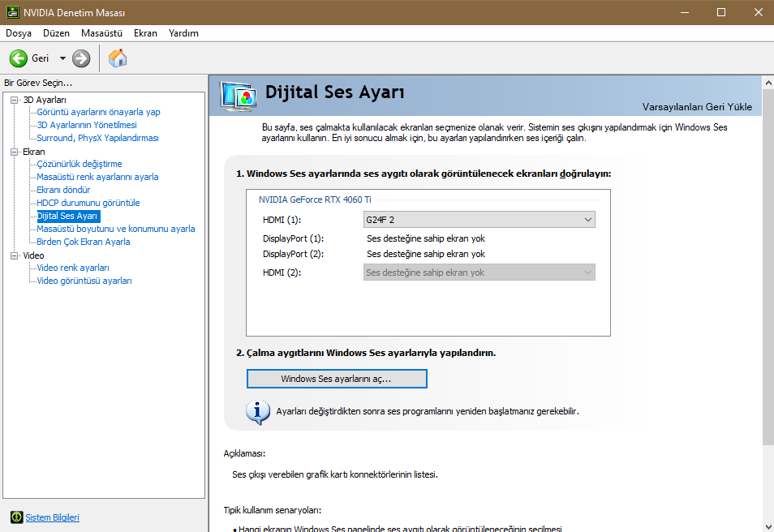Minimize the NVIDIA Denetim Masası window

click(685, 12)
